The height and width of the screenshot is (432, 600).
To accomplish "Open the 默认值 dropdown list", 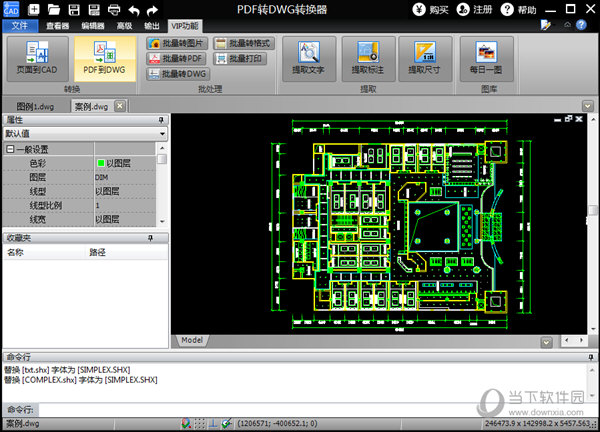I will tap(161, 133).
